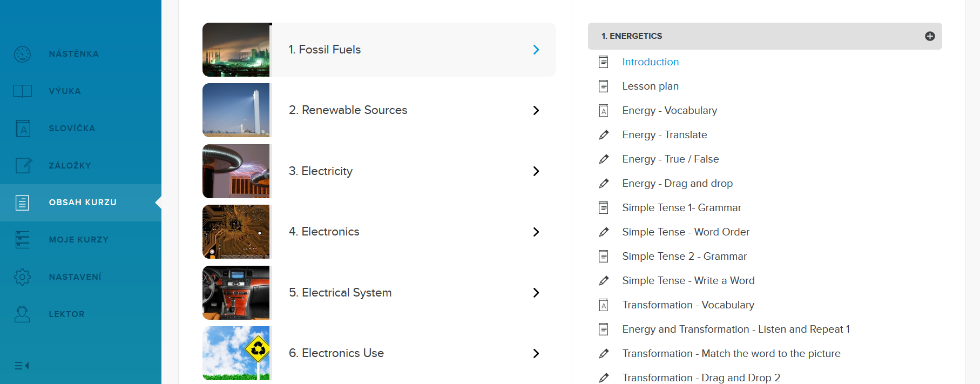Screen dimensions: 980x384
Task: Click the Lektor person icon
Action: 22,314
